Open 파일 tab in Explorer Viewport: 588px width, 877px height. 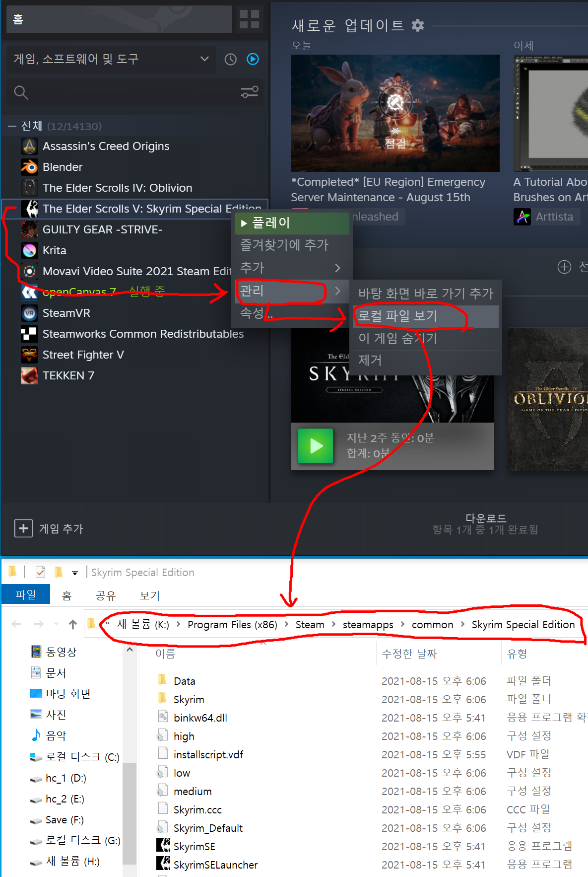point(26,594)
